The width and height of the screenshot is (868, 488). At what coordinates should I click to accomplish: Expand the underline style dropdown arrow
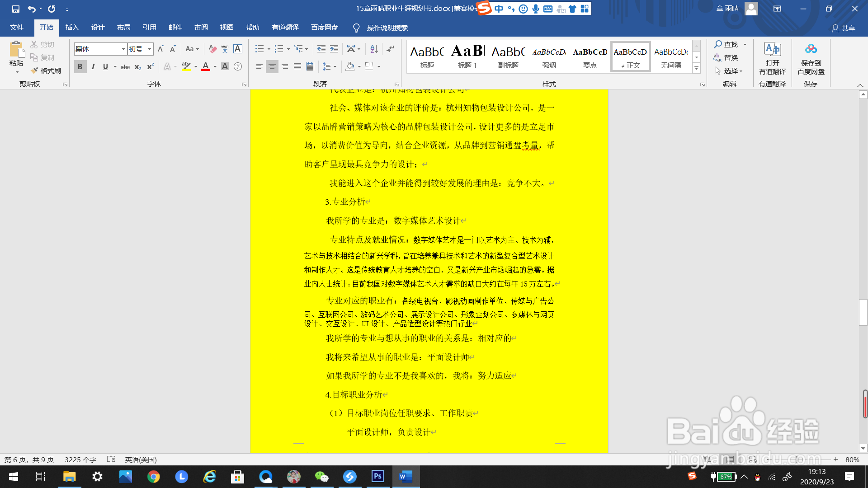tap(115, 67)
